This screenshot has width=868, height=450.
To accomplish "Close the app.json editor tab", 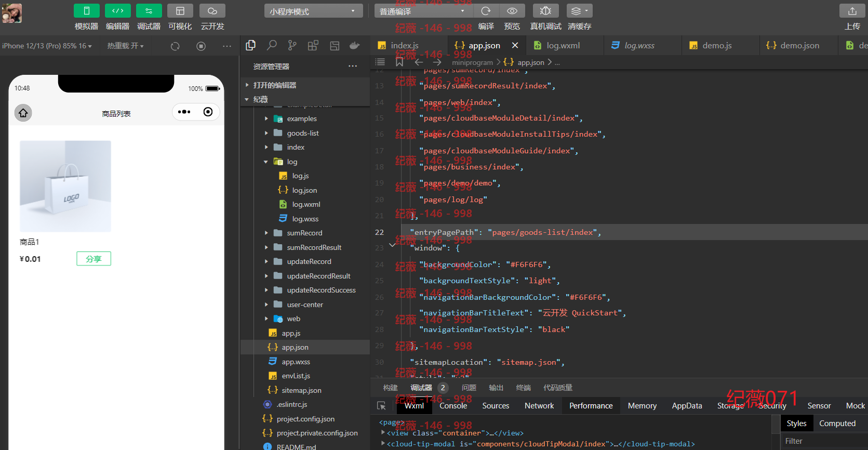I will (515, 45).
